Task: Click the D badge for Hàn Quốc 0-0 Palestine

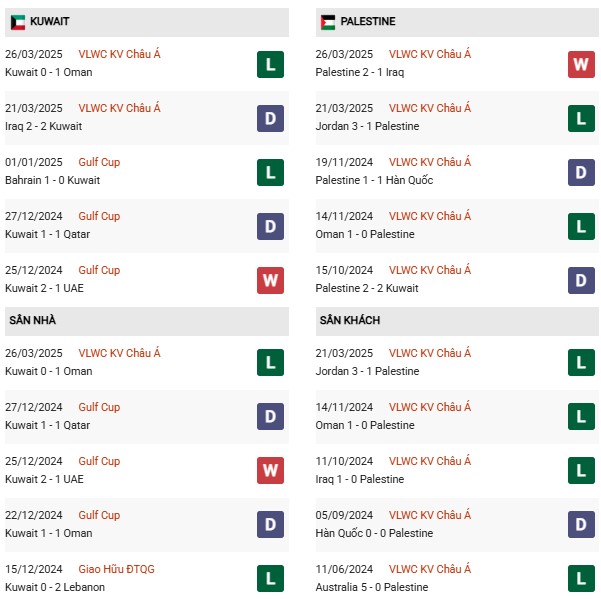Action: point(581,524)
